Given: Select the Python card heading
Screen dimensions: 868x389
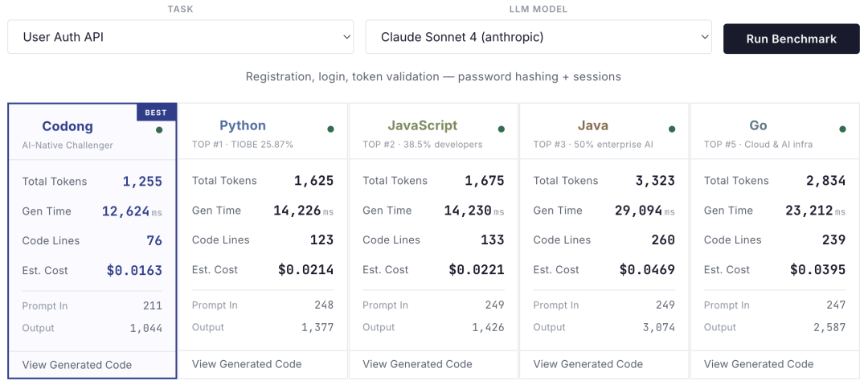Looking at the screenshot, I should 243,125.
